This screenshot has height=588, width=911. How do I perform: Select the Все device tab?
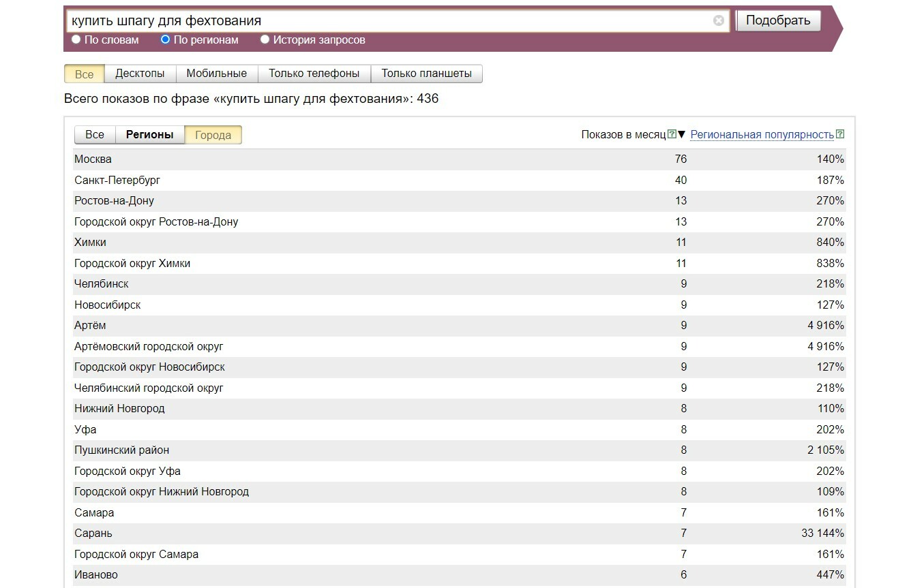coord(84,74)
